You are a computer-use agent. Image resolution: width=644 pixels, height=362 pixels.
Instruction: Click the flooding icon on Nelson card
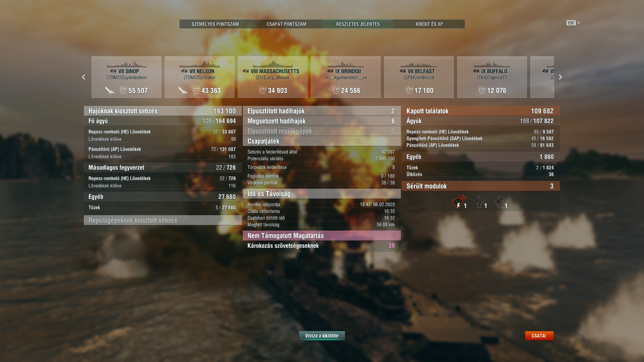coord(183,90)
